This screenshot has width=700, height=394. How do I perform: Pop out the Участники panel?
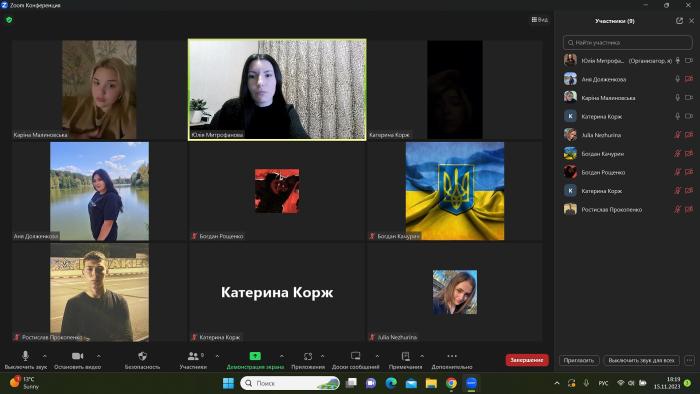679,21
